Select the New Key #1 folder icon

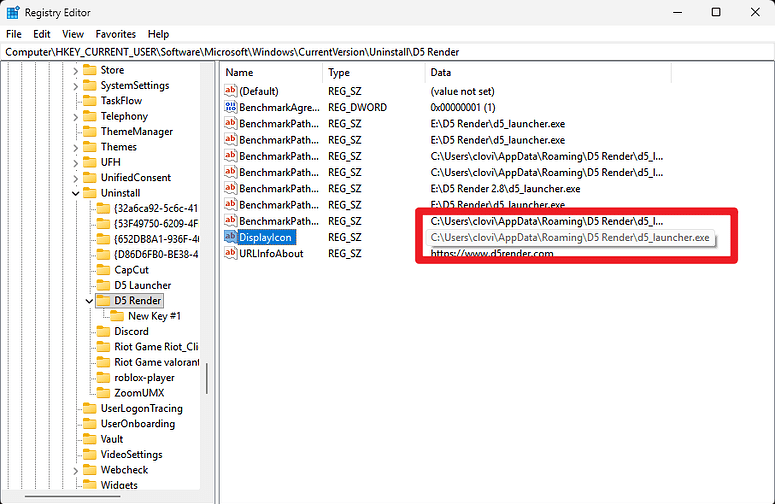(117, 315)
